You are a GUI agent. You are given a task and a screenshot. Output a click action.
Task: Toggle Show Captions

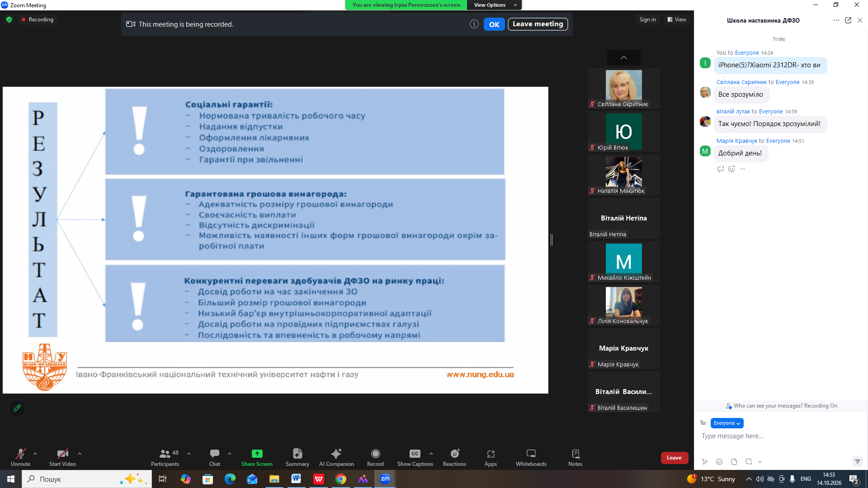click(x=415, y=457)
